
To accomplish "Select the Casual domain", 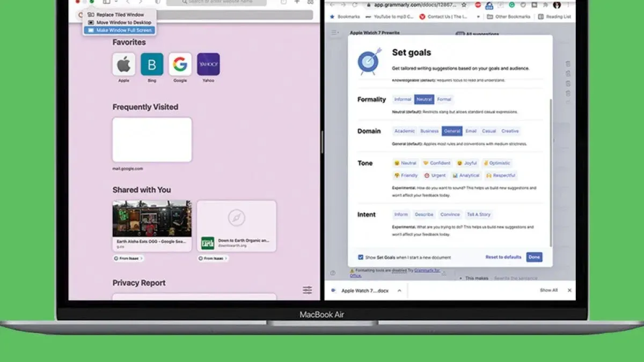I will pos(489,131).
